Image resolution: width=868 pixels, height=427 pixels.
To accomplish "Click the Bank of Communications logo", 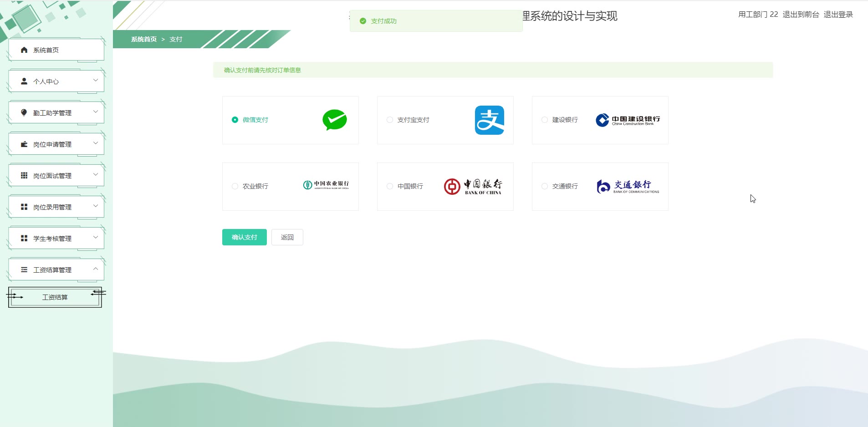I will 628,187.
